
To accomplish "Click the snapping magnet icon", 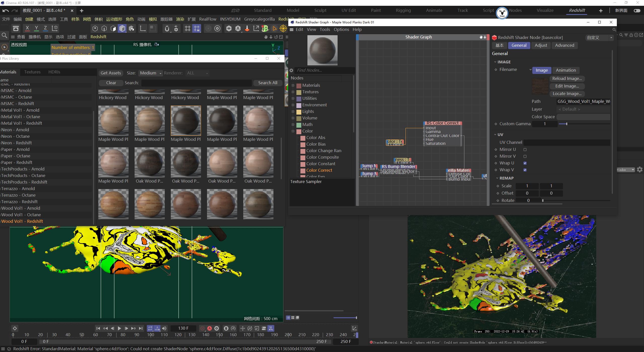I will click(167, 28).
